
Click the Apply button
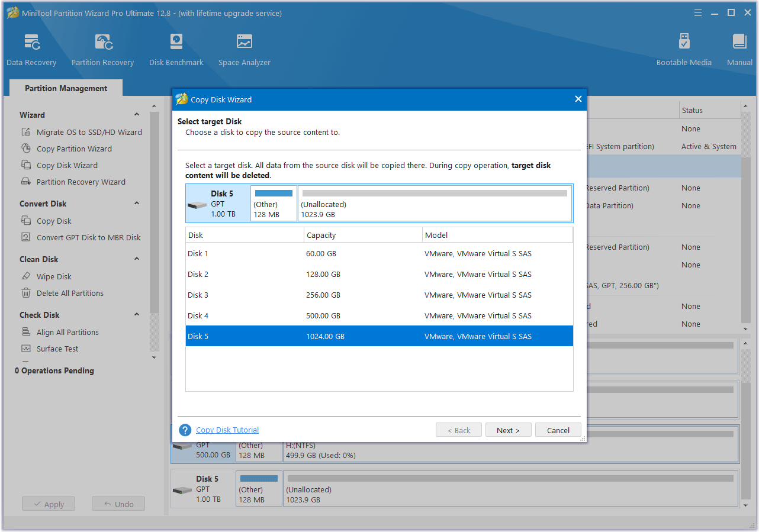click(x=49, y=504)
